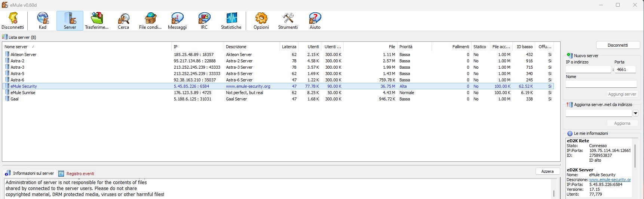The image size is (644, 199).
Task: Click the Astra-5 server icon
Action: pyautogui.click(x=7, y=73)
